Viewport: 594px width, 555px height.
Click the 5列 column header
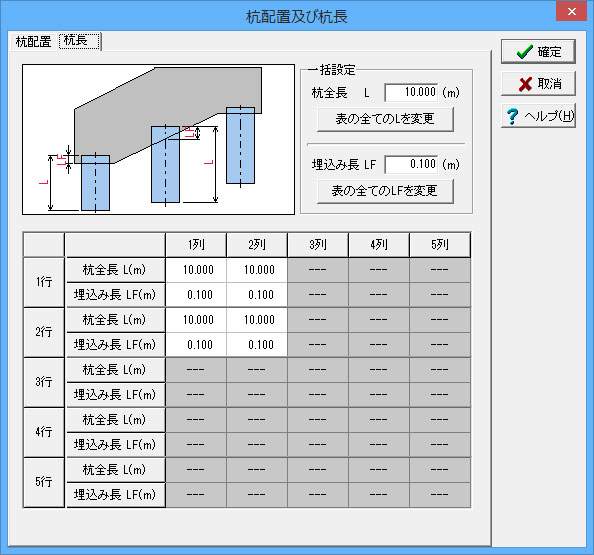point(440,245)
